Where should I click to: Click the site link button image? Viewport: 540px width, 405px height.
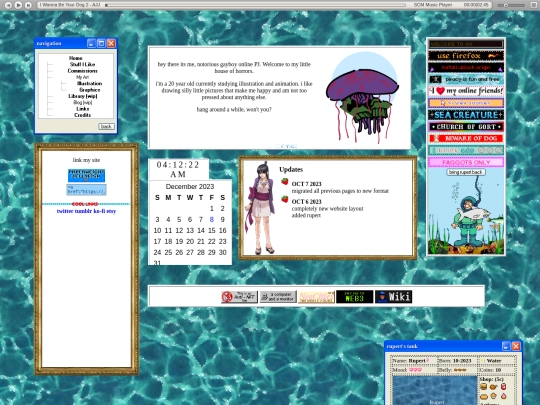[x=86, y=175]
